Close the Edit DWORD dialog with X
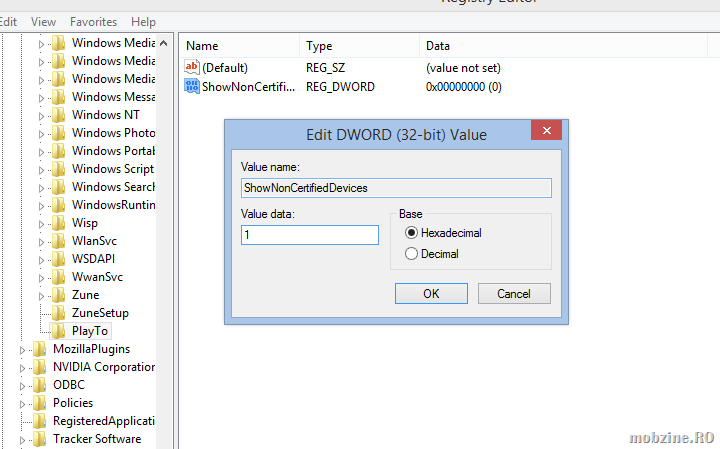The image size is (720, 449). (546, 130)
